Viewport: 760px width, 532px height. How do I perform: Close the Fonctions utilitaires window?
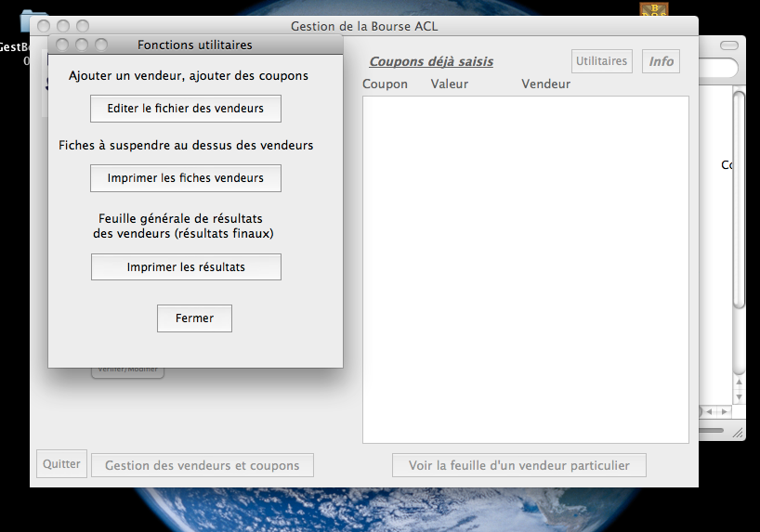pos(62,45)
